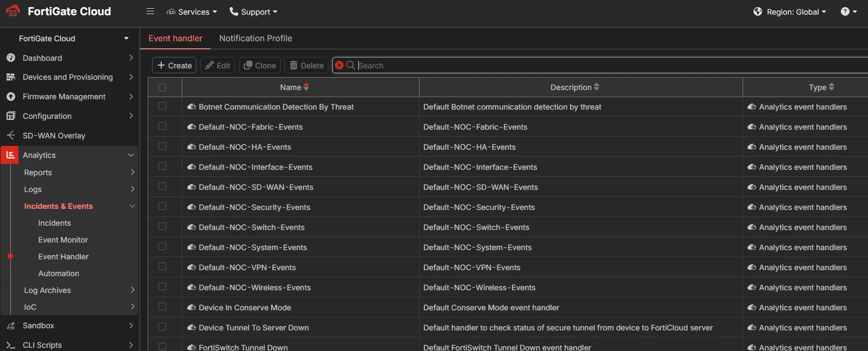Click type icon in Default-NOC-VPN-Events row
This screenshot has width=868, height=351.
752,267
